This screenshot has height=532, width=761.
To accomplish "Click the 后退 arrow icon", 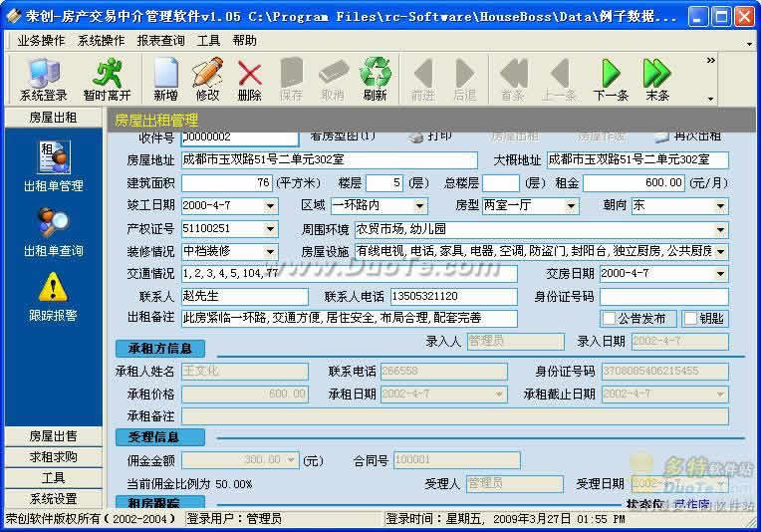I will [464, 79].
